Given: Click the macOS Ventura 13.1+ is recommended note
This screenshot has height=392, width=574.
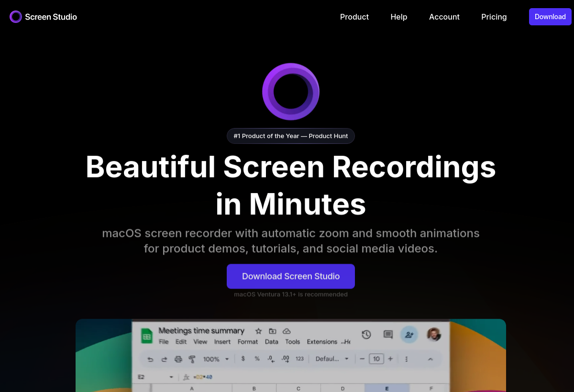Looking at the screenshot, I should coord(291,294).
